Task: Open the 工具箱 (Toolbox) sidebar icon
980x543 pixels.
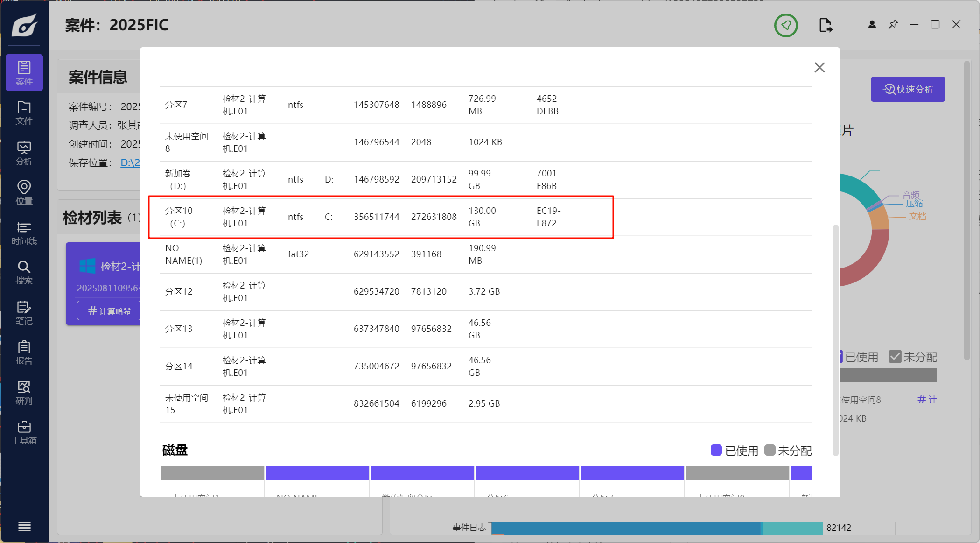Action: pyautogui.click(x=24, y=433)
